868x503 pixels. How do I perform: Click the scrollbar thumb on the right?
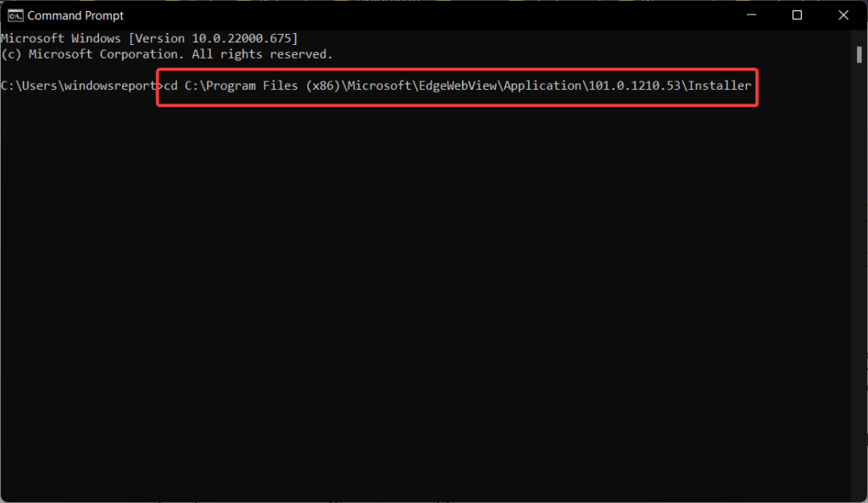coord(860,54)
